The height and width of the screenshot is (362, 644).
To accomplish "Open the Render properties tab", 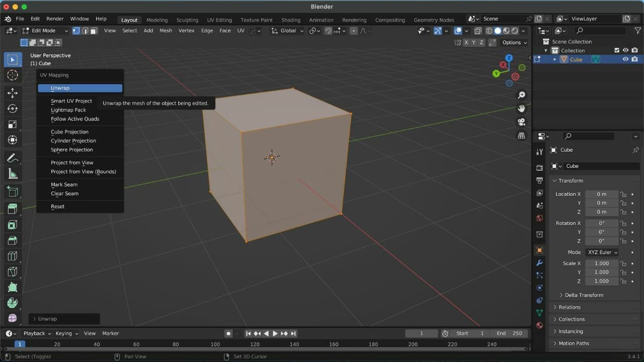I will [x=539, y=168].
